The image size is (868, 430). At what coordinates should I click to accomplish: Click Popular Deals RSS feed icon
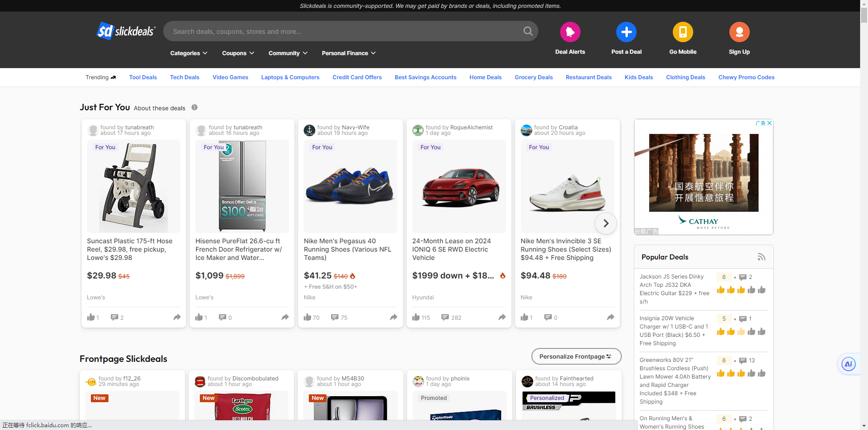coord(761,257)
